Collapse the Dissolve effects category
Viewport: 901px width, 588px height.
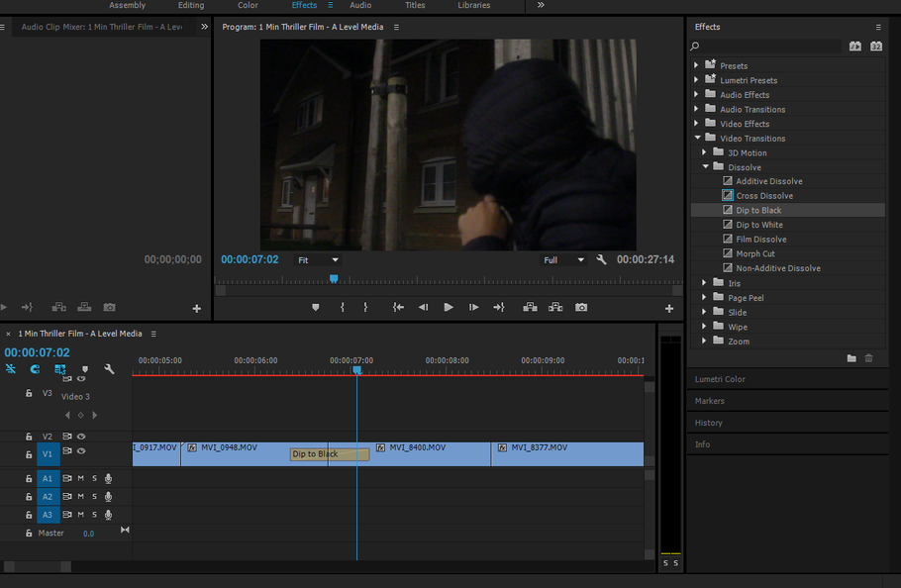(x=705, y=166)
